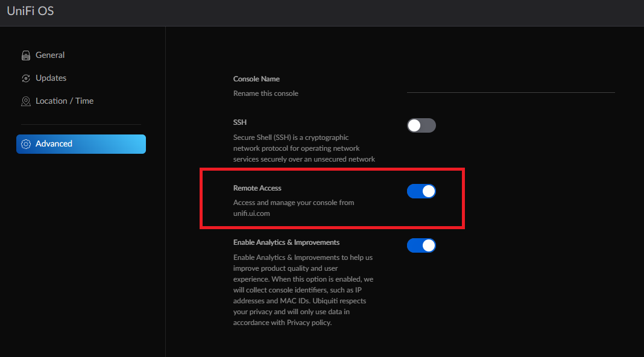The height and width of the screenshot is (357, 644).
Task: Click the Updates refresh icon in sidebar
Action: (25, 78)
